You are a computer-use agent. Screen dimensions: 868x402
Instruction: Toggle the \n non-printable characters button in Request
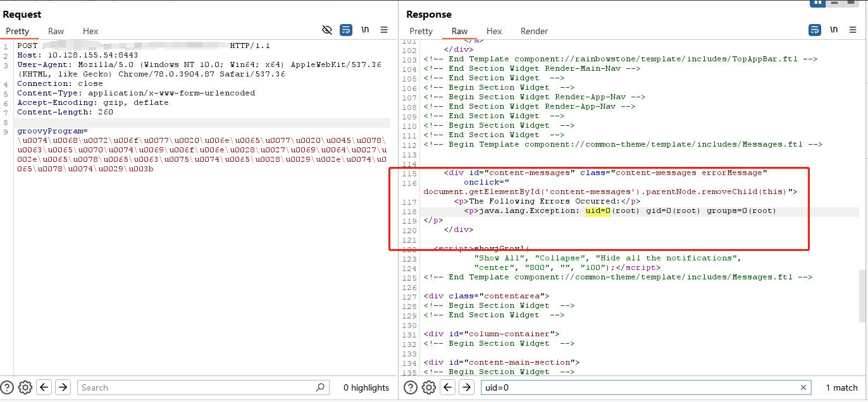pos(365,30)
